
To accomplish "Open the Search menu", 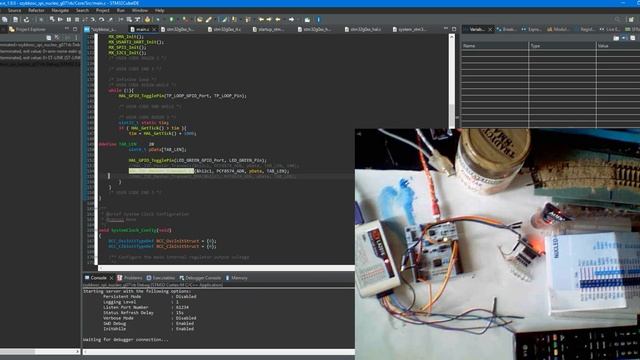I will pos(82,10).
